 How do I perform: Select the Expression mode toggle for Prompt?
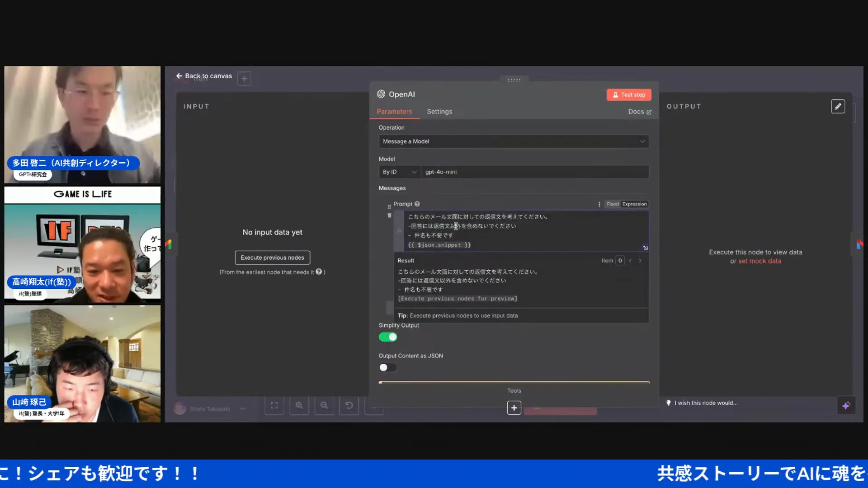(x=634, y=204)
